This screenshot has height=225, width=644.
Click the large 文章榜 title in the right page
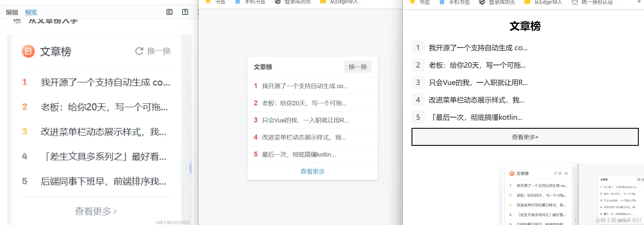click(525, 26)
